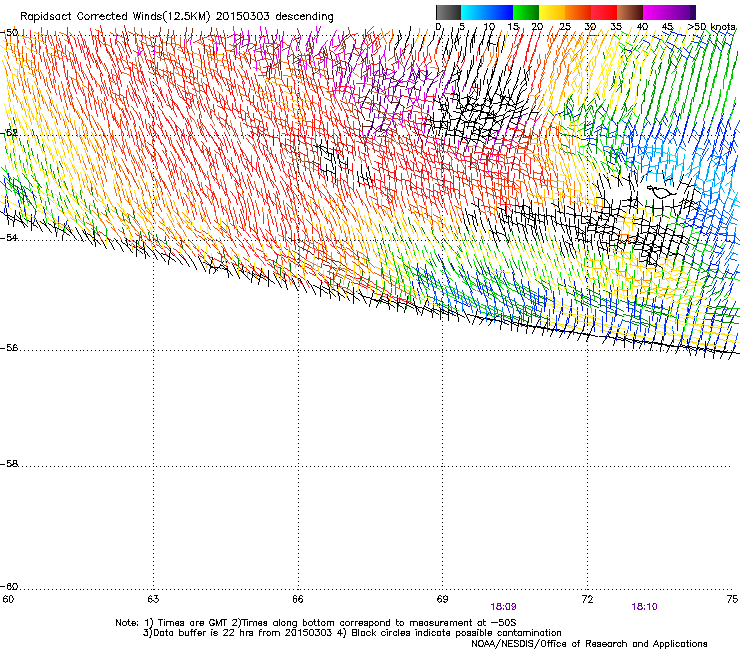The width and height of the screenshot is (740, 650).
Task: Click the yellow 20–25 knots legend swatch
Action: (552, 12)
